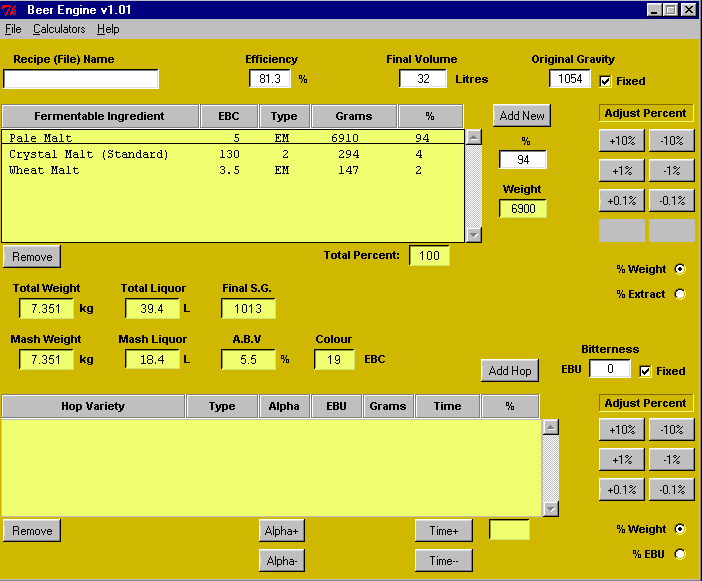The width and height of the screenshot is (702, 581).
Task: Toggle the Bitterness Fixed checkbox
Action: pyautogui.click(x=645, y=371)
